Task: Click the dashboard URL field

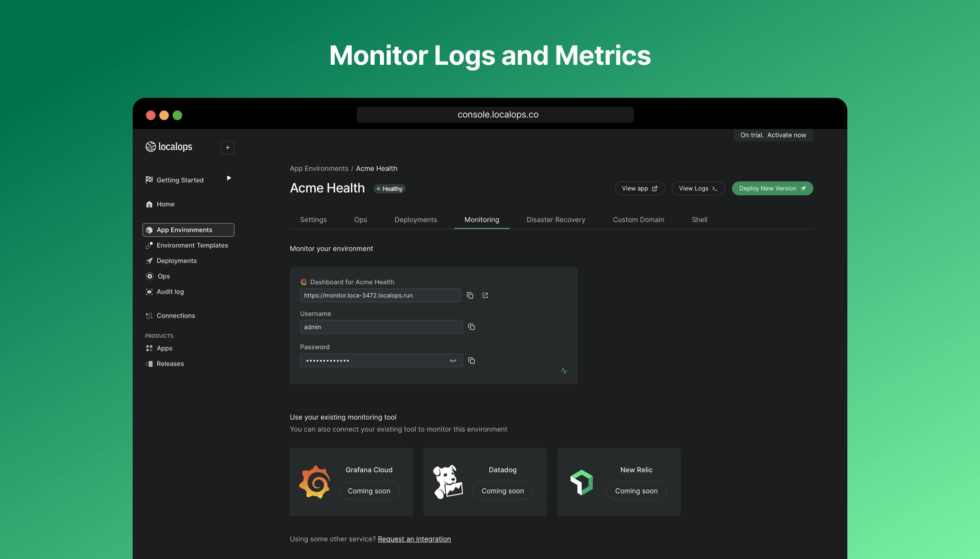Action: (381, 295)
